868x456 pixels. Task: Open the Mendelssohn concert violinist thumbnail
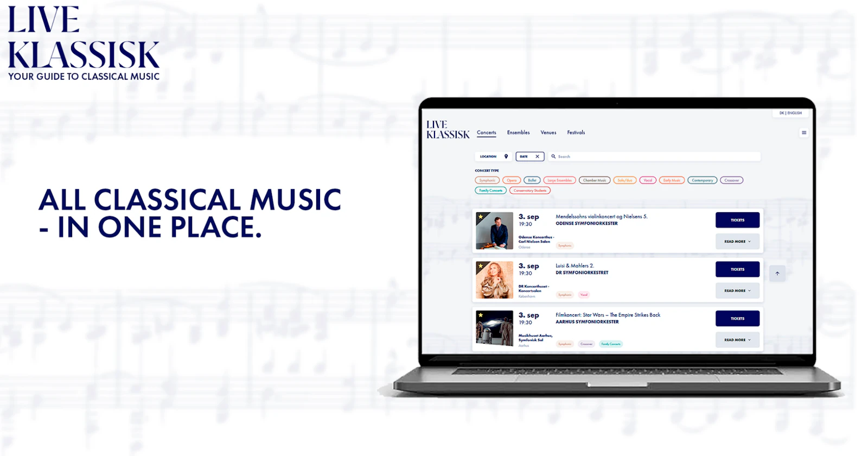pos(494,231)
